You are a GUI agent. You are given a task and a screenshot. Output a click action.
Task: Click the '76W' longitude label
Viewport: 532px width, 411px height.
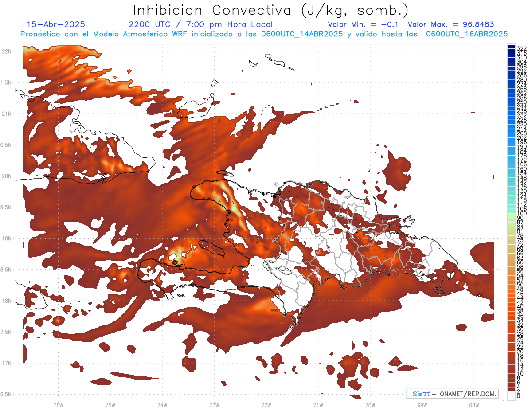(58, 405)
